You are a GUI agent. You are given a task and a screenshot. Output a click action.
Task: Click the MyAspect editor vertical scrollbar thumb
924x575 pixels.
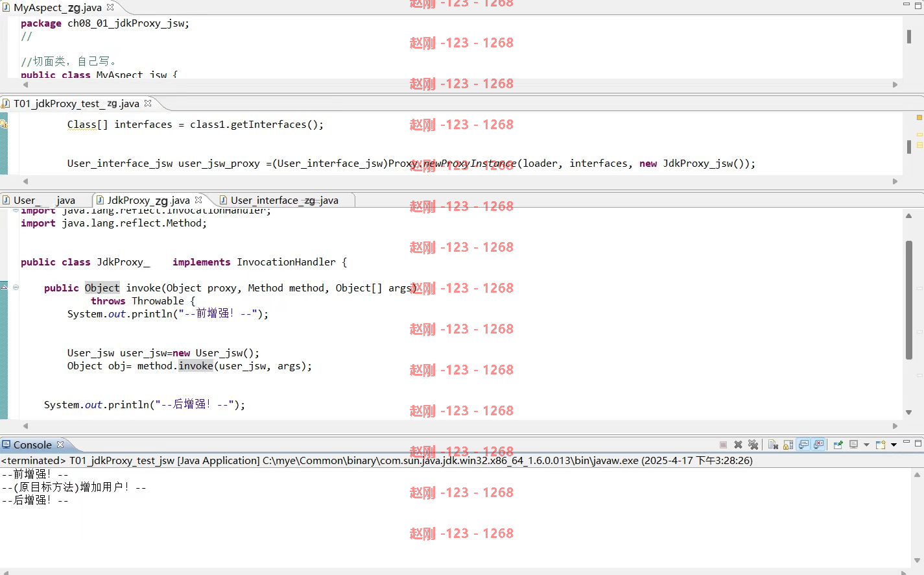(909, 36)
